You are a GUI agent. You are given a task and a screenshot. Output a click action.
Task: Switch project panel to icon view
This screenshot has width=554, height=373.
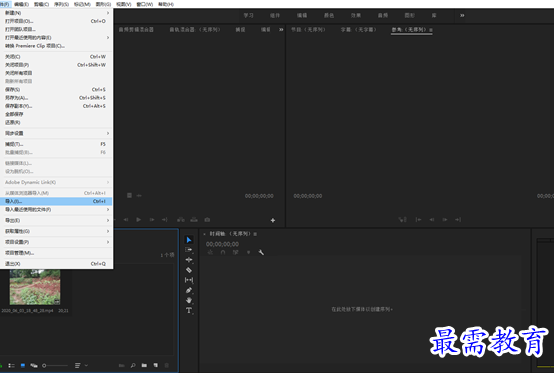[x=23, y=365]
